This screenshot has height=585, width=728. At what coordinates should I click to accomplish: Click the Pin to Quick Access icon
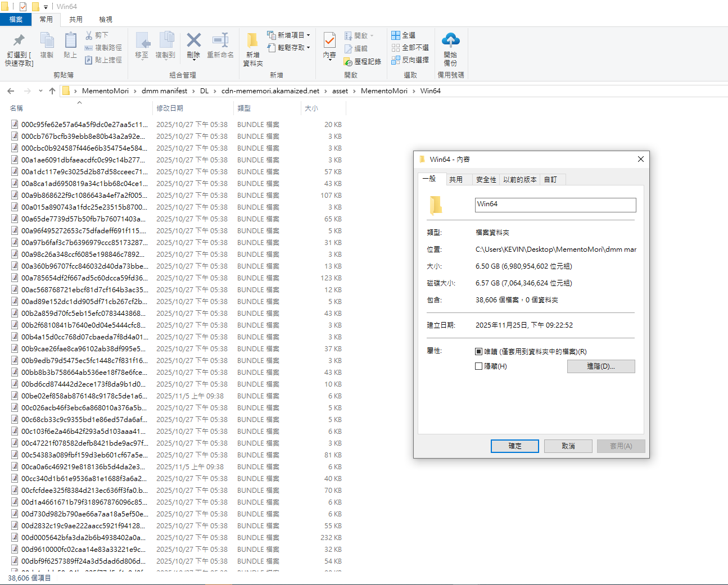pyautogui.click(x=19, y=40)
